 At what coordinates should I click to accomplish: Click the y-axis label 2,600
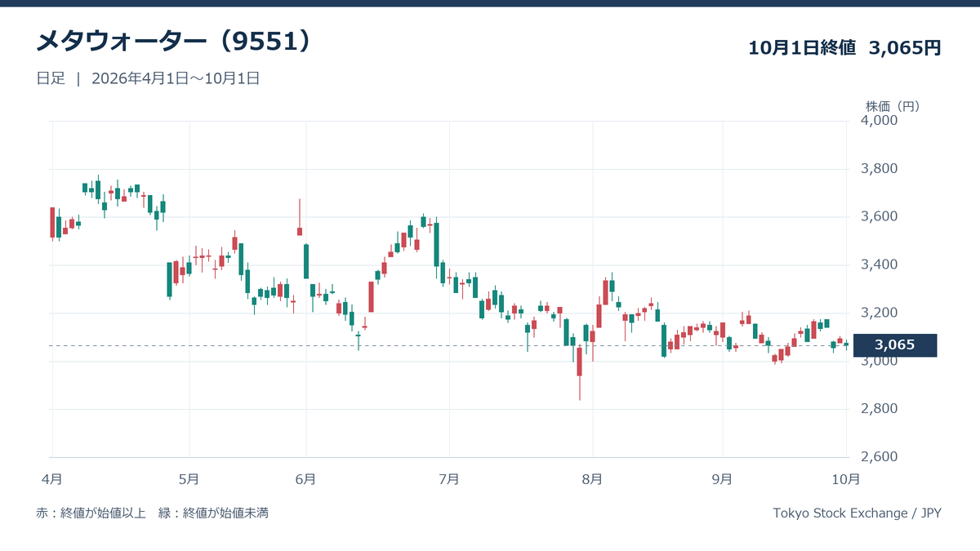(880, 457)
